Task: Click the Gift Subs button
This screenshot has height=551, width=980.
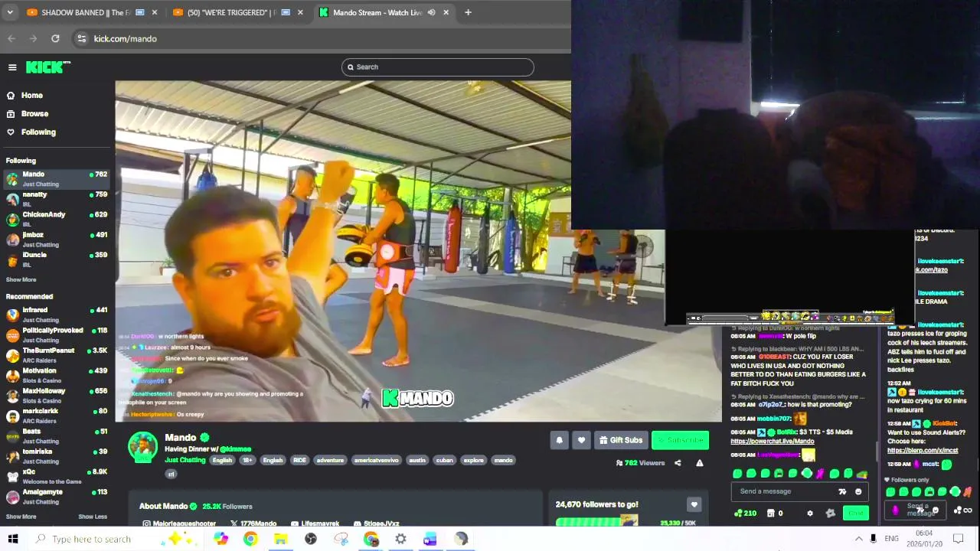Action: (621, 440)
